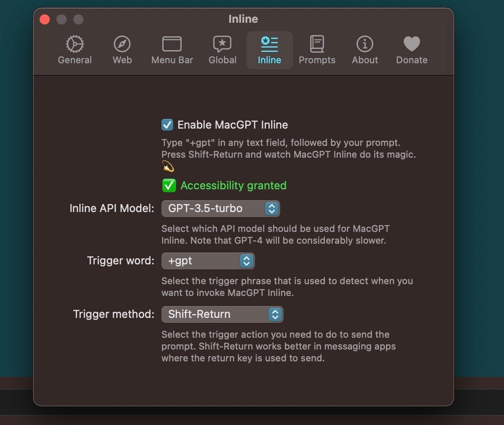The height and width of the screenshot is (425, 504).
Task: Open the Donate heart icon tab
Action: pyautogui.click(x=412, y=44)
